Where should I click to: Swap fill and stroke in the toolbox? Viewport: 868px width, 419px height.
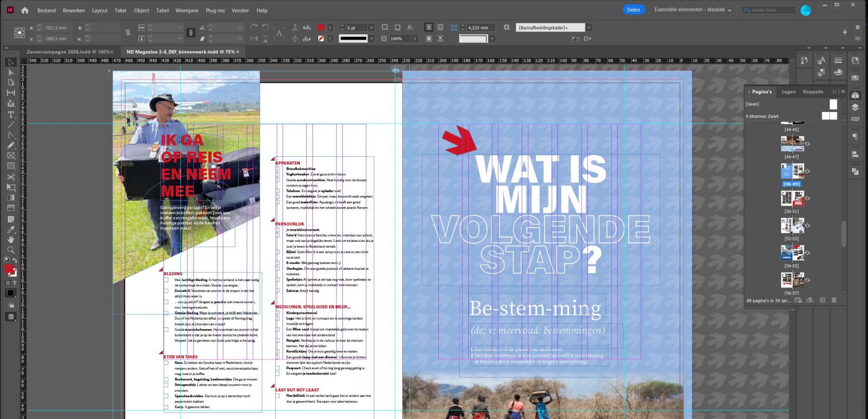15,261
